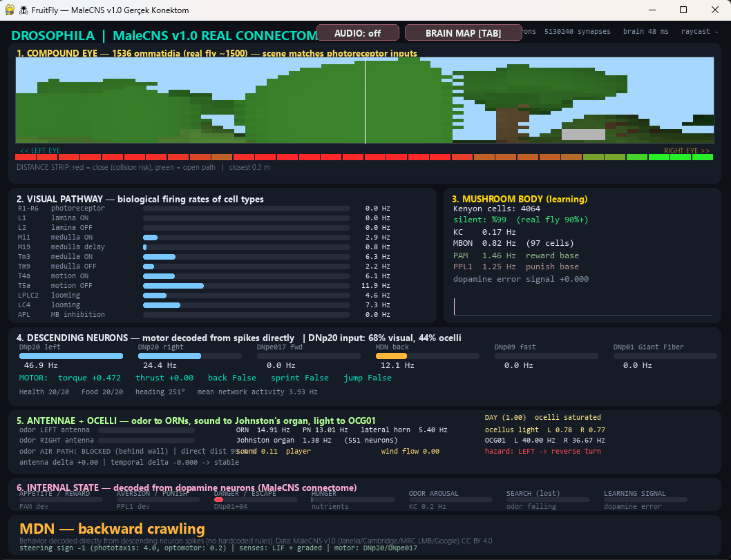Click the 'thrust +0.00' motor value

point(164,378)
